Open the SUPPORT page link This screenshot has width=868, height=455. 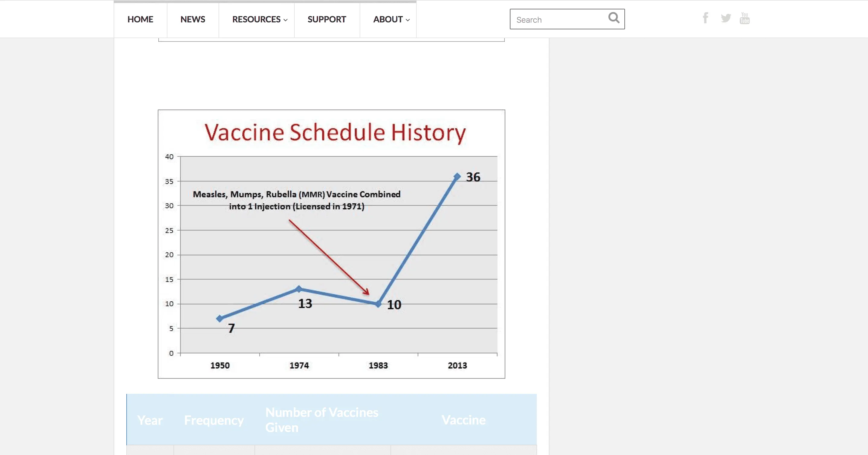326,19
